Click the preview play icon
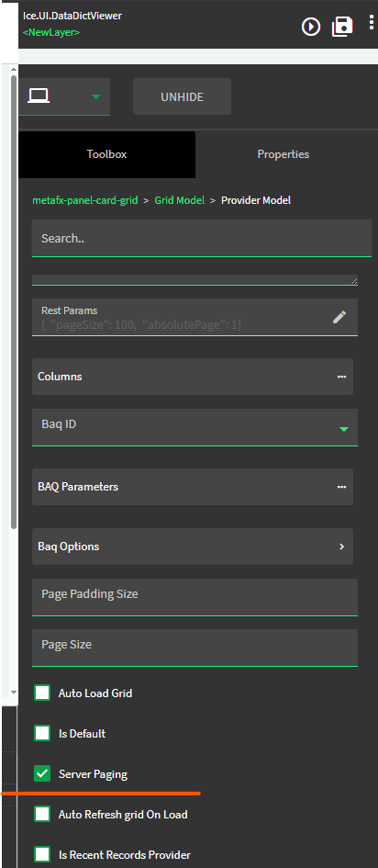Viewport: 378px width, 868px height. [x=311, y=26]
